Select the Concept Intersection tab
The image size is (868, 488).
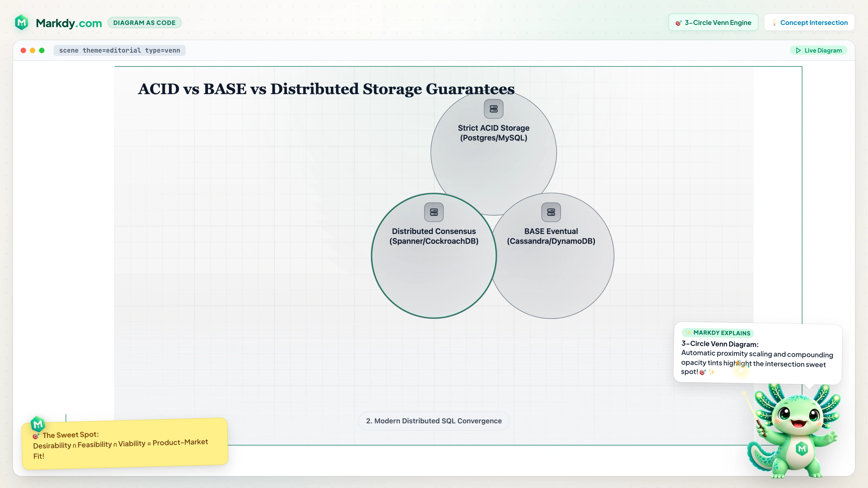pyautogui.click(x=809, y=23)
